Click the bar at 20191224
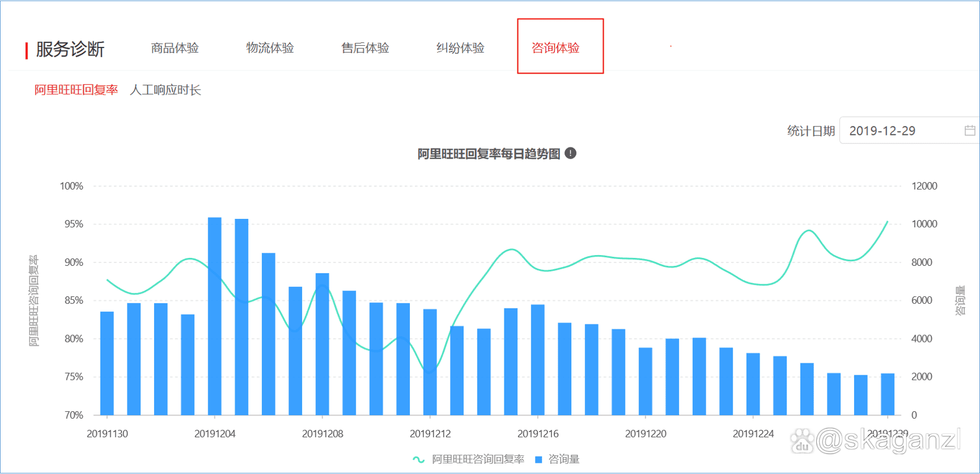The width and height of the screenshot is (980, 474). [753, 384]
